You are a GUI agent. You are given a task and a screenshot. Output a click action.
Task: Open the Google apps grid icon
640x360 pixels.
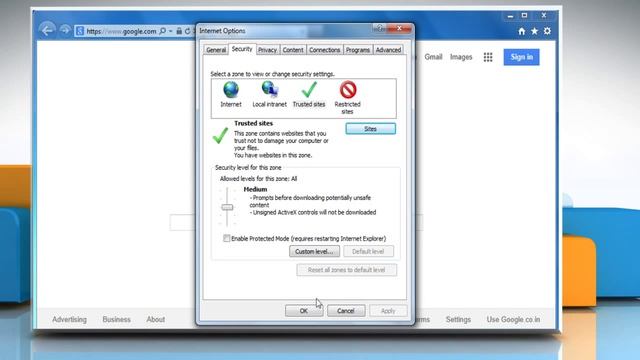tap(488, 57)
